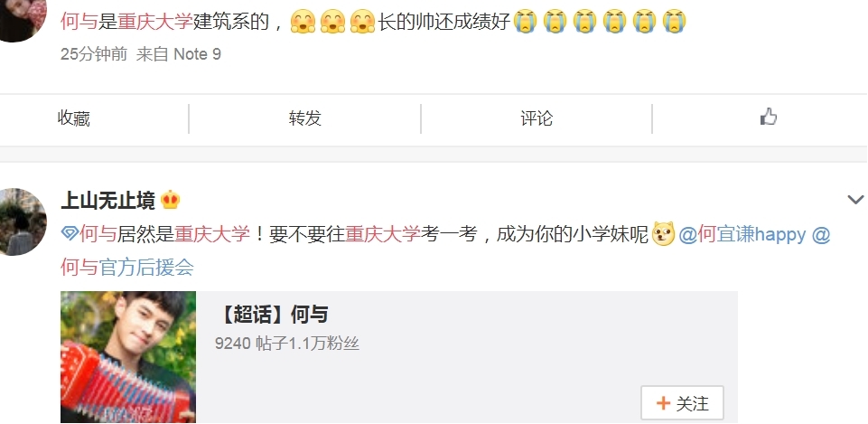Click the 25分钟前 post timestamp
Image resolution: width=868 pixels, height=424 pixels.
coord(94,54)
